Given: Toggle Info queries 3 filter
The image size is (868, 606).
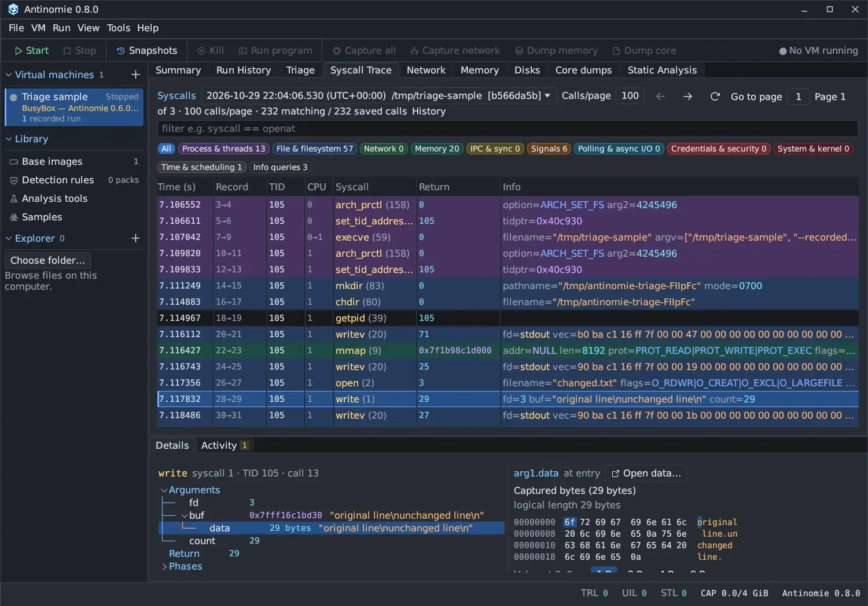Looking at the screenshot, I should tap(280, 167).
